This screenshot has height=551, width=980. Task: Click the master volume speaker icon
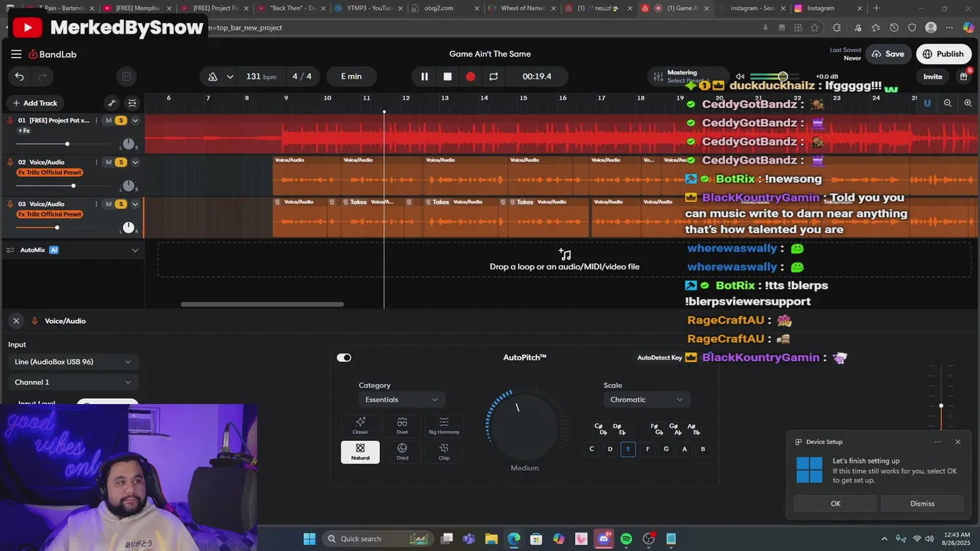[740, 77]
